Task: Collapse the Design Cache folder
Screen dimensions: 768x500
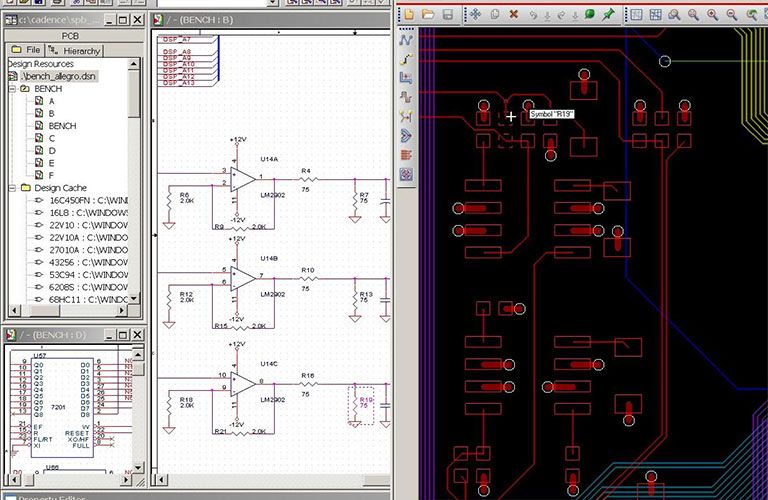Action: pos(12,188)
